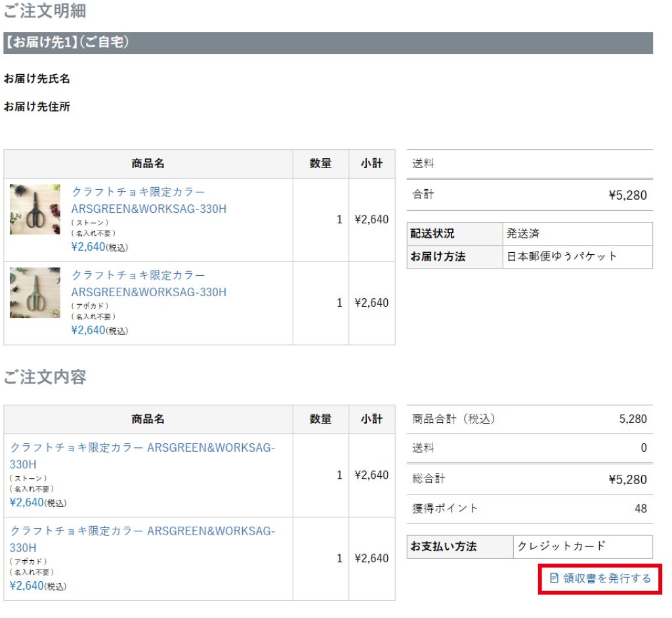
Task: Open the アボカド product link in ご注文内容
Action: click(x=142, y=539)
